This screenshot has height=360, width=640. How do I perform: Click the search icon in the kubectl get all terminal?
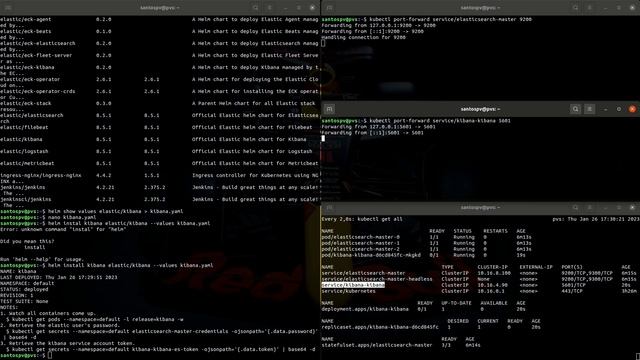click(x=576, y=207)
